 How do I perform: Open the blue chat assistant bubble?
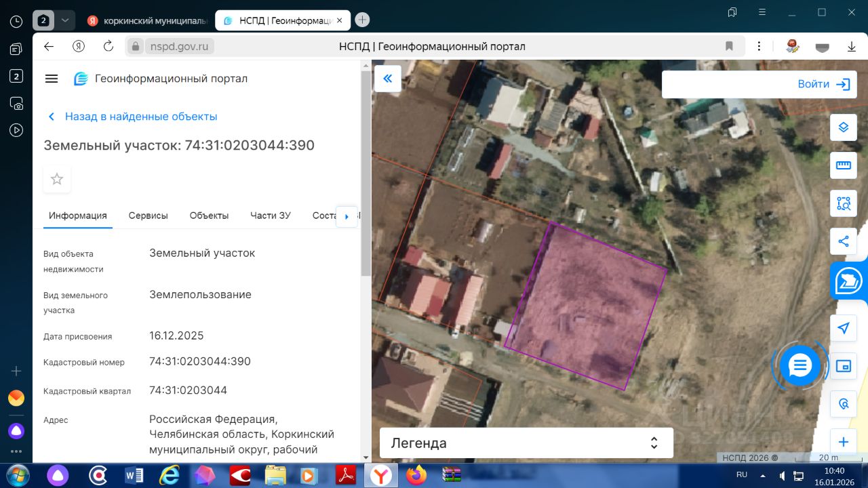click(800, 366)
